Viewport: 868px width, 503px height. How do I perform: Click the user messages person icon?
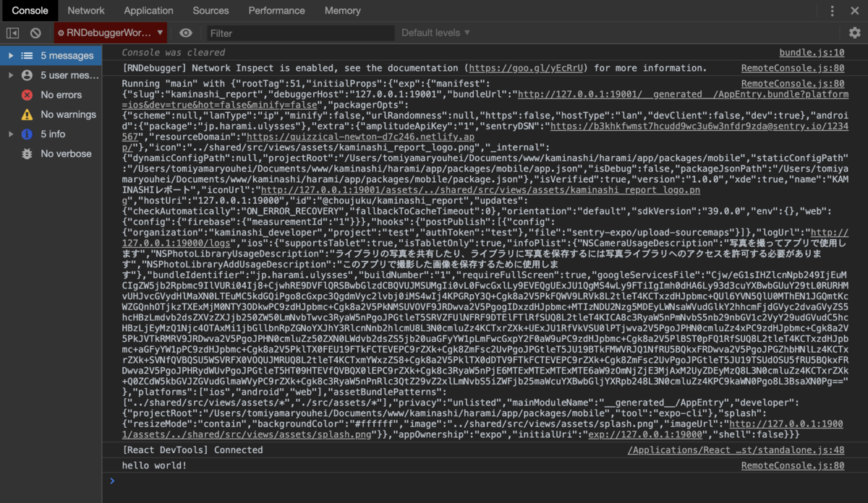click(x=27, y=75)
